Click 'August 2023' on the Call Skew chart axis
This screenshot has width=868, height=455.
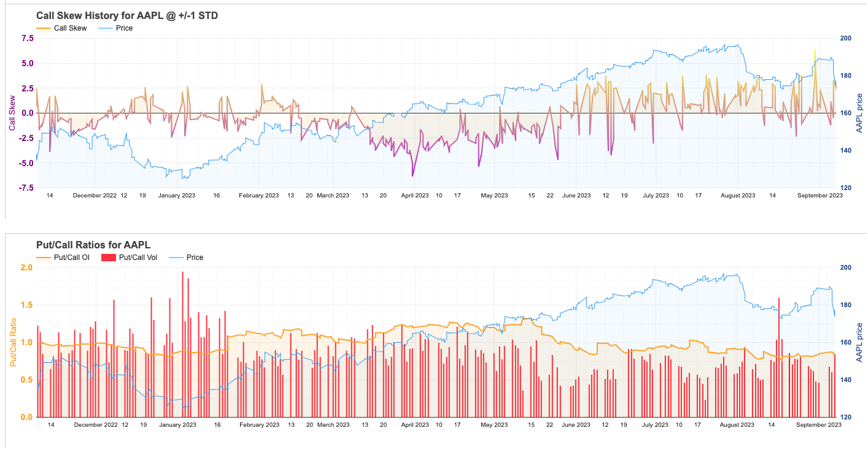[738, 196]
